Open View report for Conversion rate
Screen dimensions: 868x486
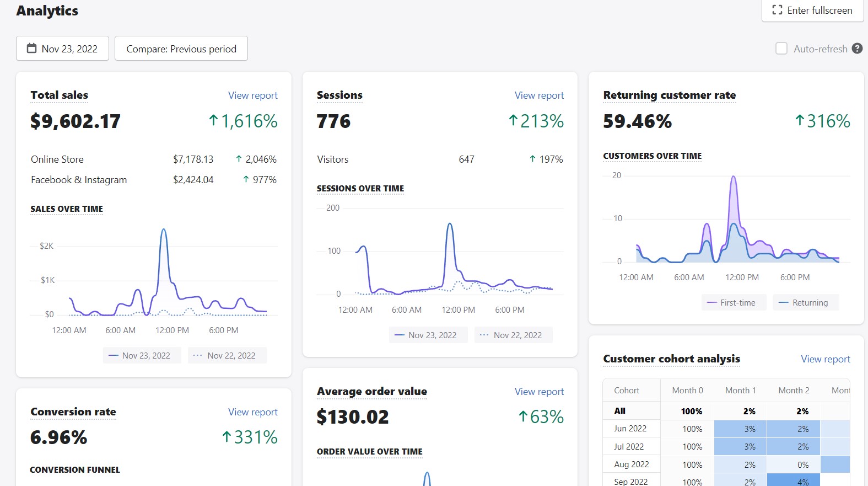click(x=253, y=412)
